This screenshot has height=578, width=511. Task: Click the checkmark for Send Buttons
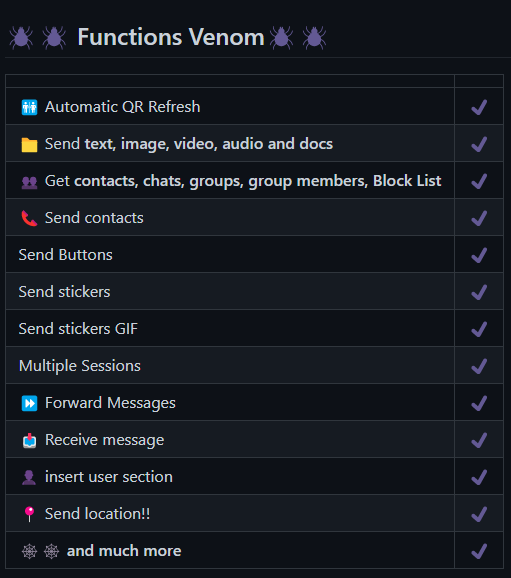pyautogui.click(x=479, y=255)
